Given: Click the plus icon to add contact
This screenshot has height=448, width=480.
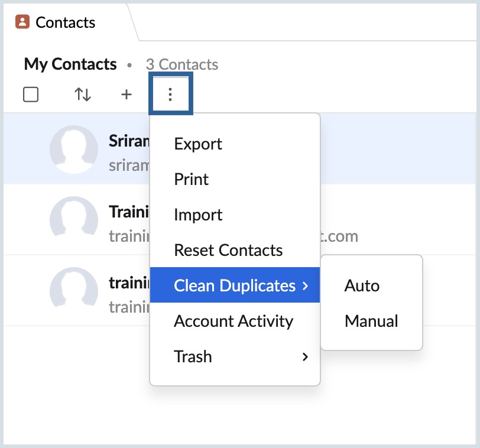Looking at the screenshot, I should point(126,95).
